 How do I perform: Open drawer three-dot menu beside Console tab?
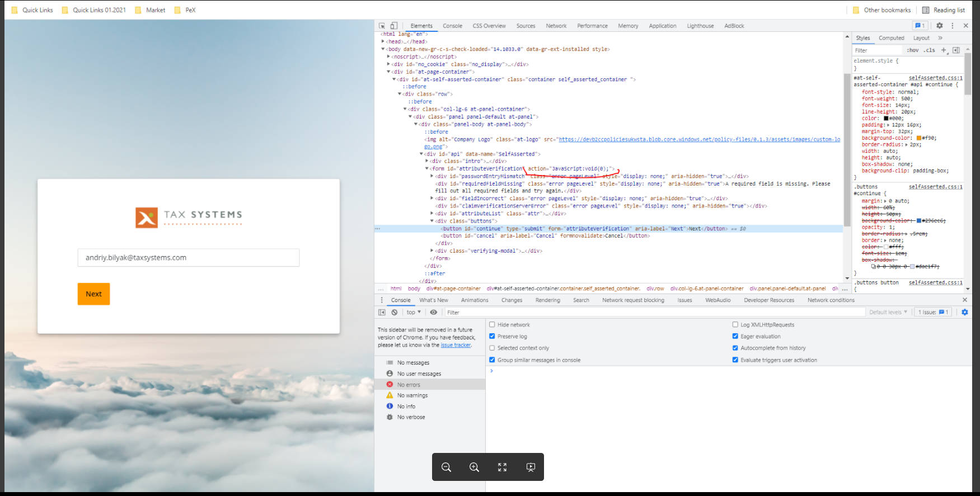point(382,300)
